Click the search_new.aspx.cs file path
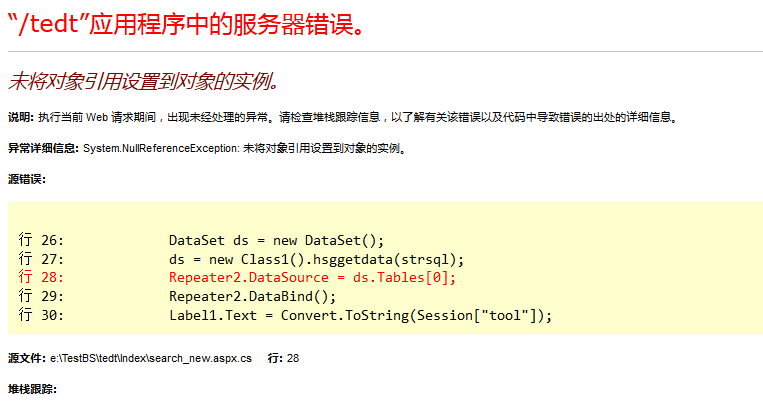The height and width of the screenshot is (407, 763). [151, 359]
